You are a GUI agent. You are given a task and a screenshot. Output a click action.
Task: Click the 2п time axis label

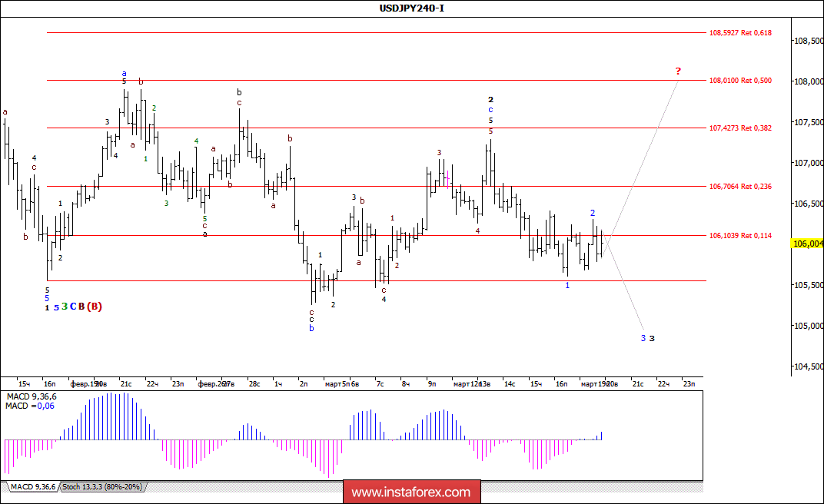tap(304, 384)
